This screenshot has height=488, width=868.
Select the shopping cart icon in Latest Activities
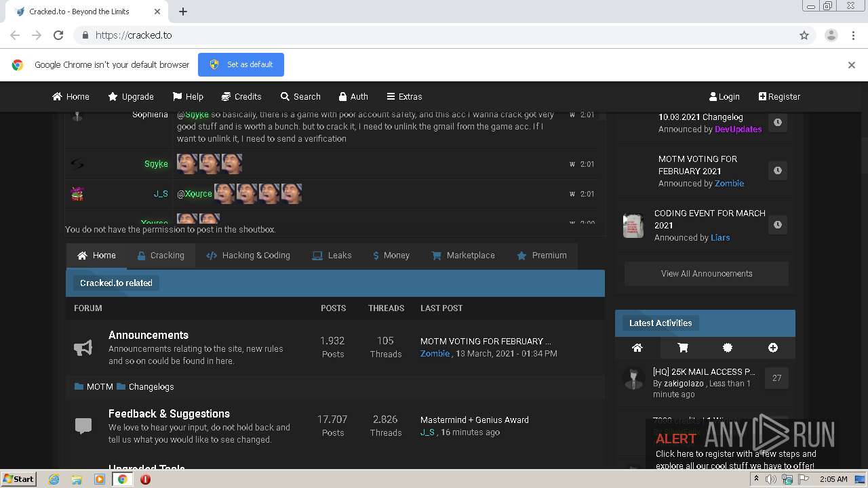[x=683, y=348]
